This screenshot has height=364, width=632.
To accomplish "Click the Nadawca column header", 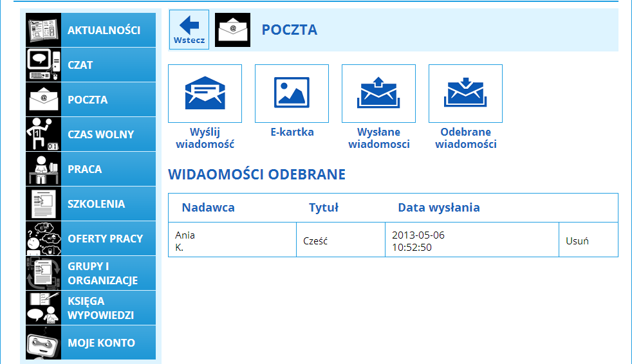I will [x=208, y=207].
